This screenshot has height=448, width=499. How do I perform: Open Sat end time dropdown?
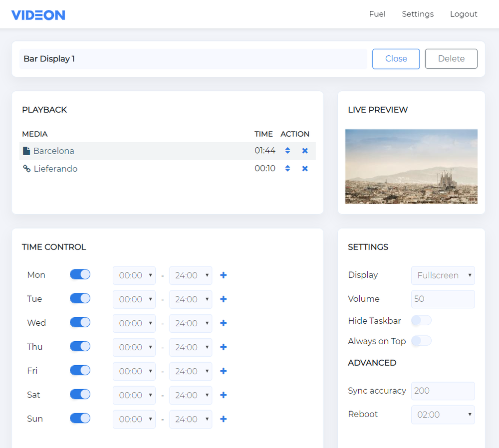tap(191, 395)
